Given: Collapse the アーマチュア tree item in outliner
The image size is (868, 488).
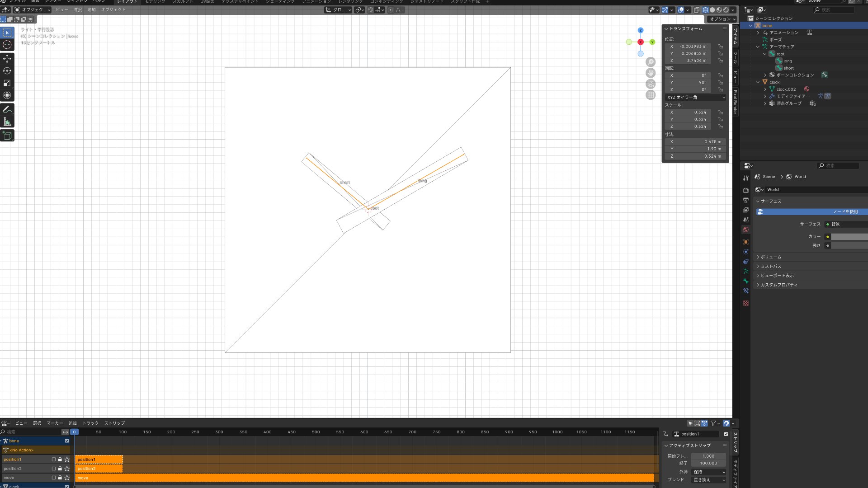Looking at the screenshot, I should click(758, 47).
